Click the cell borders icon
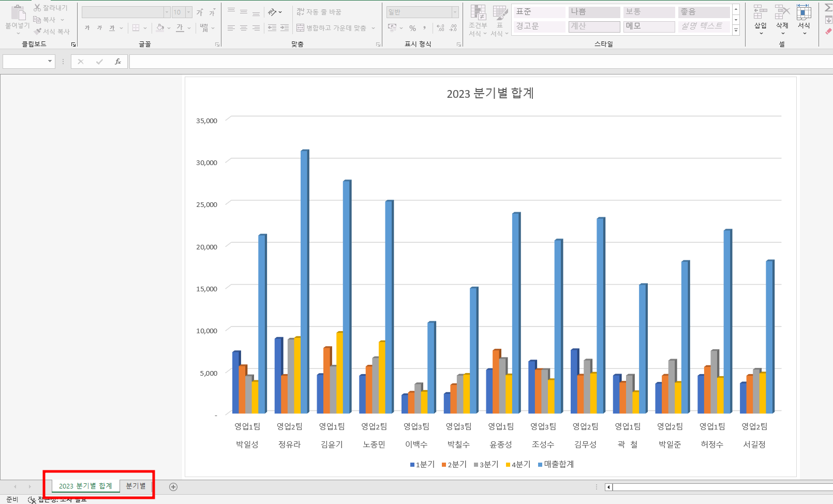The width and height of the screenshot is (833, 504). pos(136,28)
